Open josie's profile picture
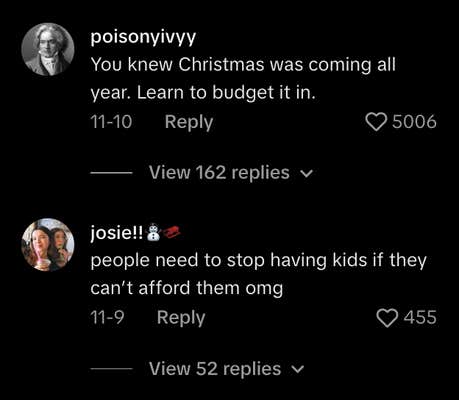The height and width of the screenshot is (400, 459). (x=48, y=244)
